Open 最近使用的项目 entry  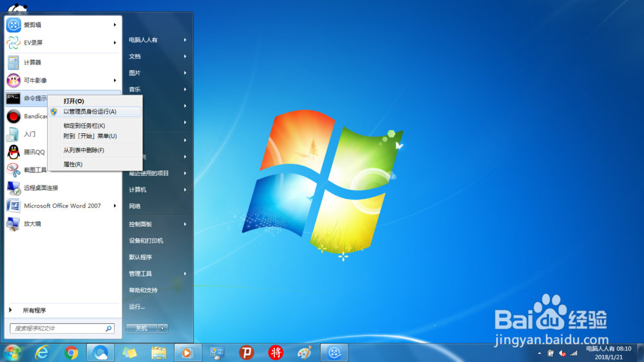click(149, 173)
